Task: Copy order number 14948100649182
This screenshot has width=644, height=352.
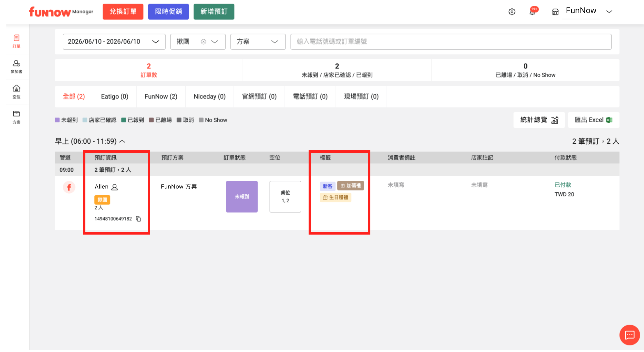Action: coord(138,219)
